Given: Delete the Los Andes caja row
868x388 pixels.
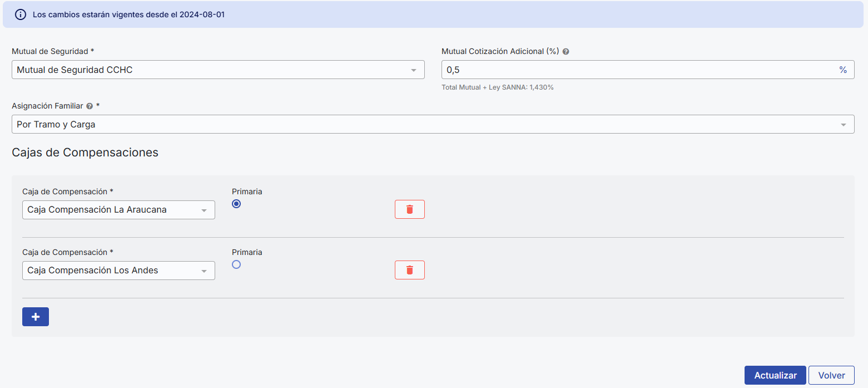Looking at the screenshot, I should [410, 270].
